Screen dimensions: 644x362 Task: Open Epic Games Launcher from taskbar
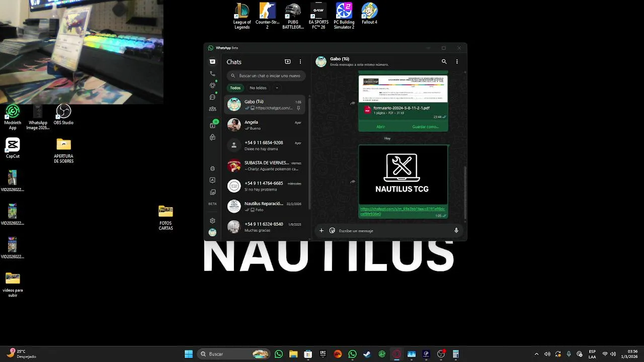[x=323, y=354]
